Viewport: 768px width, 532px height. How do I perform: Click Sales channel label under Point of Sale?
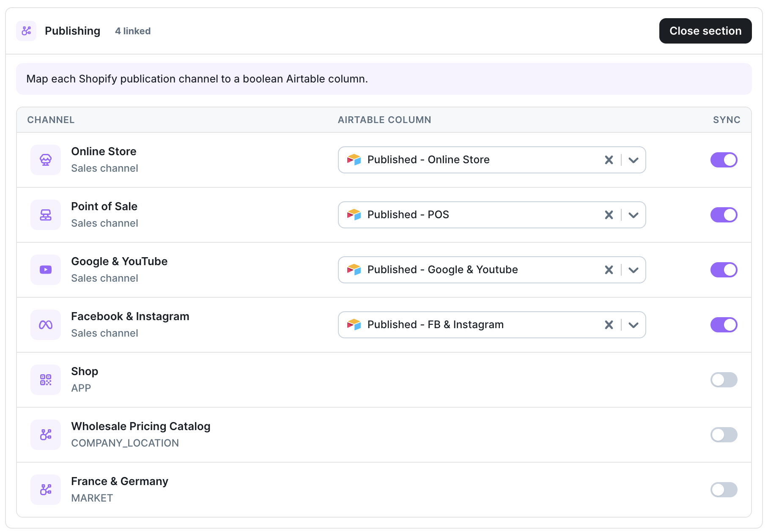(x=104, y=223)
